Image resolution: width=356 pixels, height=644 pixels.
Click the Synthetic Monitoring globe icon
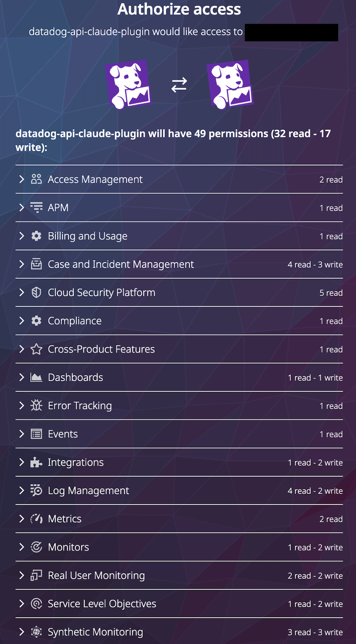(x=36, y=632)
